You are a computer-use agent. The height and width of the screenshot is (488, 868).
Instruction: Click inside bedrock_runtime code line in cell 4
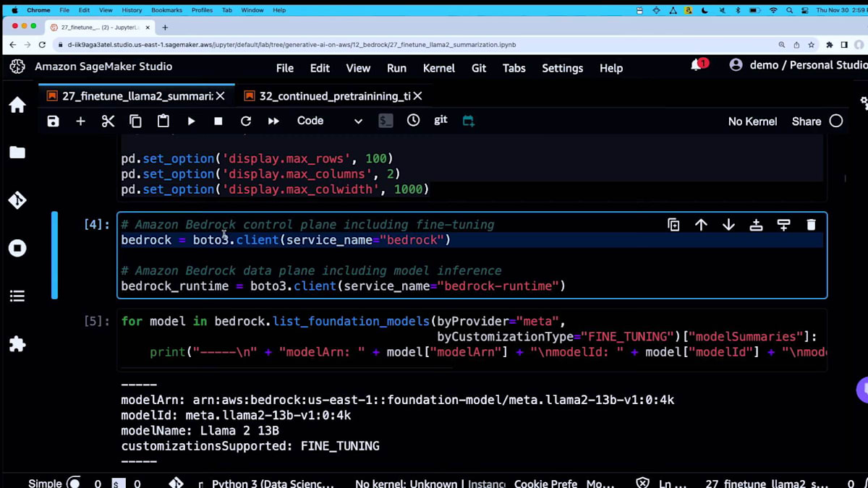(x=343, y=286)
